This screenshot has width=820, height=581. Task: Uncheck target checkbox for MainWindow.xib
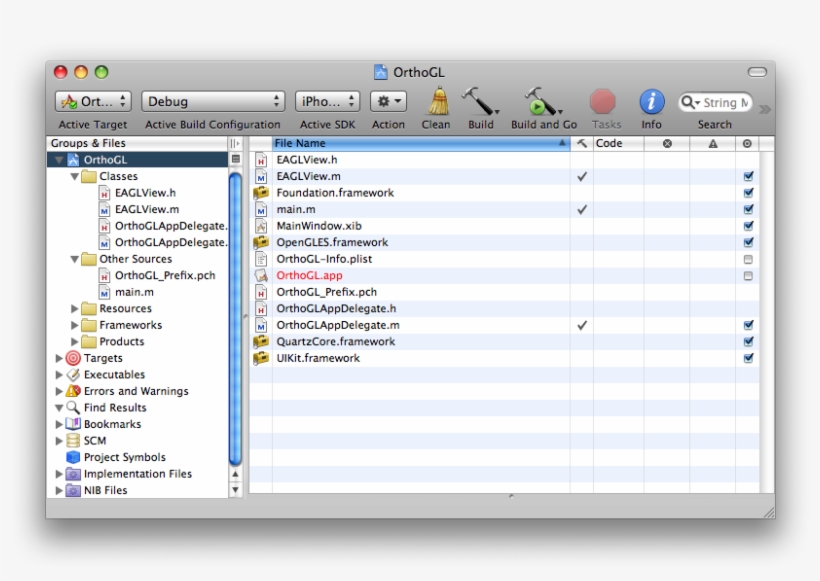coord(748,226)
